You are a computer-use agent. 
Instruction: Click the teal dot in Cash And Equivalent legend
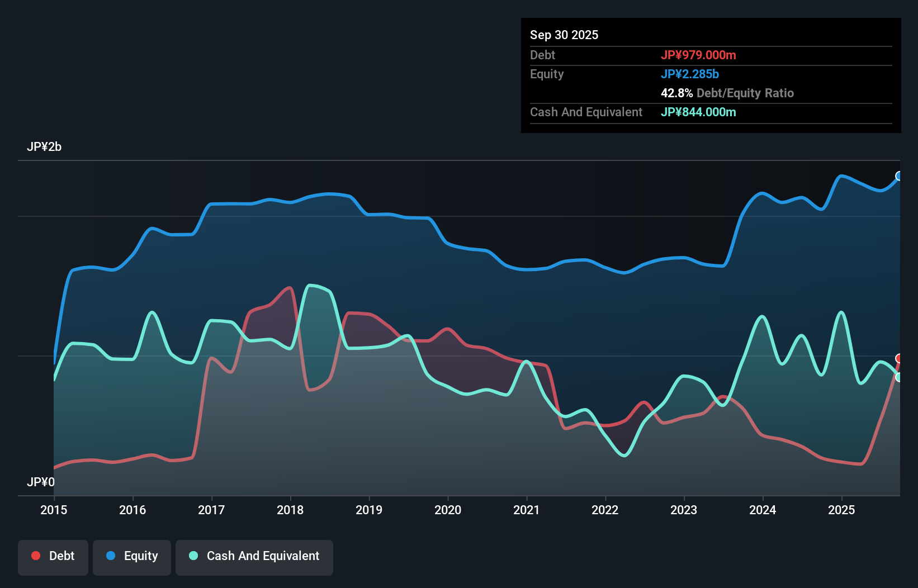coord(193,556)
